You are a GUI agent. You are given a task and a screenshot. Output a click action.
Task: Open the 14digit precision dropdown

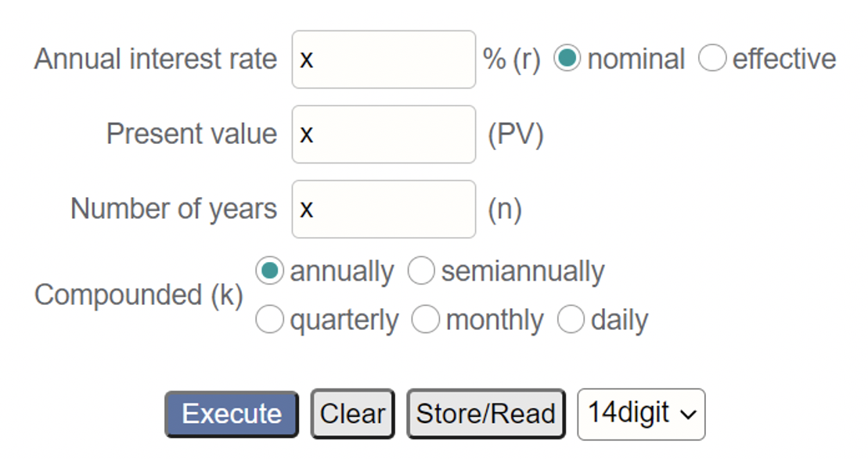coord(641,414)
